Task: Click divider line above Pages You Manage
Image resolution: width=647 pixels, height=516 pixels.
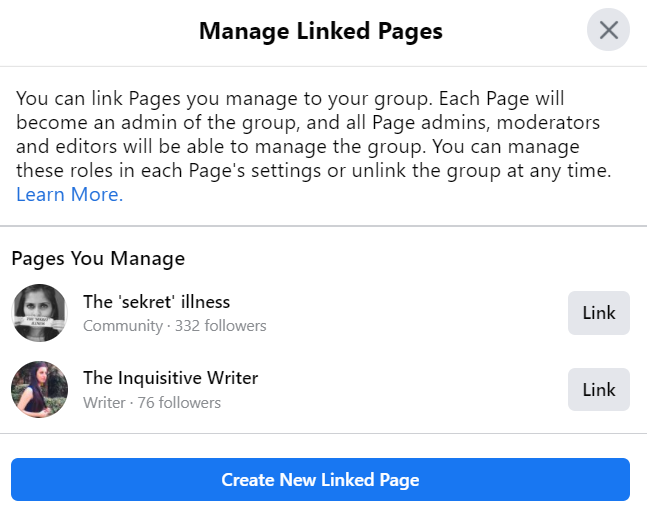Action: [323, 226]
